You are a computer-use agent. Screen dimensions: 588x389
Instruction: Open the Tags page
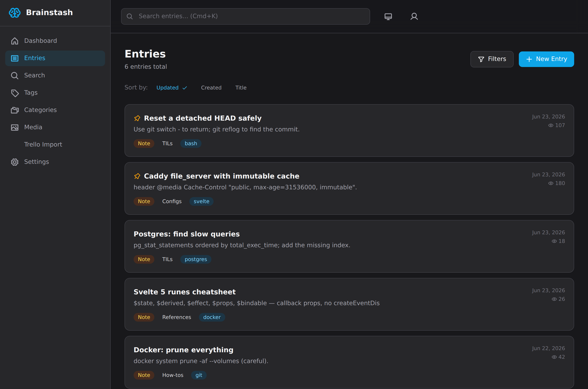point(55,93)
